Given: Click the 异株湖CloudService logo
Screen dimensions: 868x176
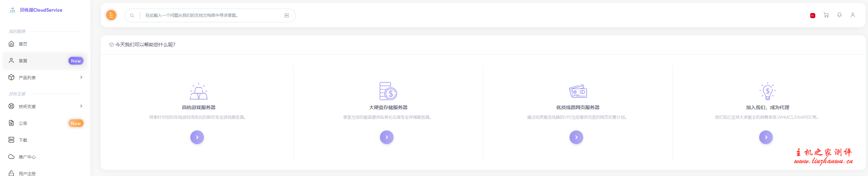Looking at the screenshot, I should tap(36, 10).
